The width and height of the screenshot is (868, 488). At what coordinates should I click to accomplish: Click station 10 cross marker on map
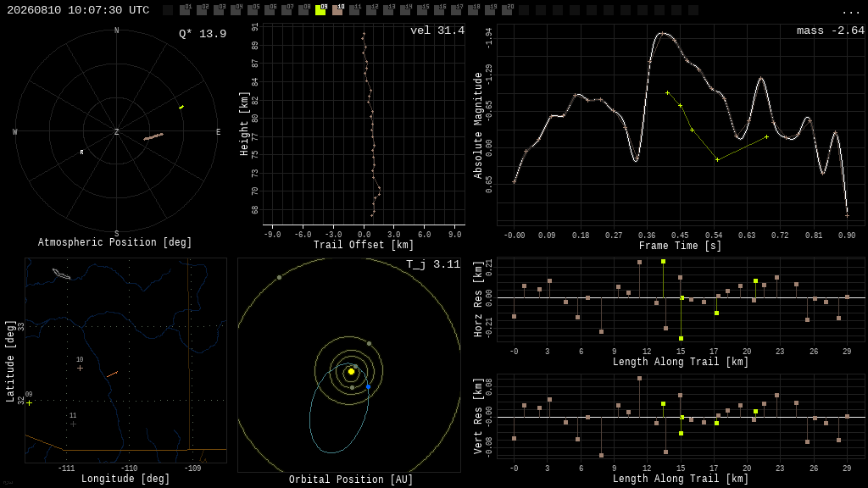pyautogui.click(x=81, y=368)
